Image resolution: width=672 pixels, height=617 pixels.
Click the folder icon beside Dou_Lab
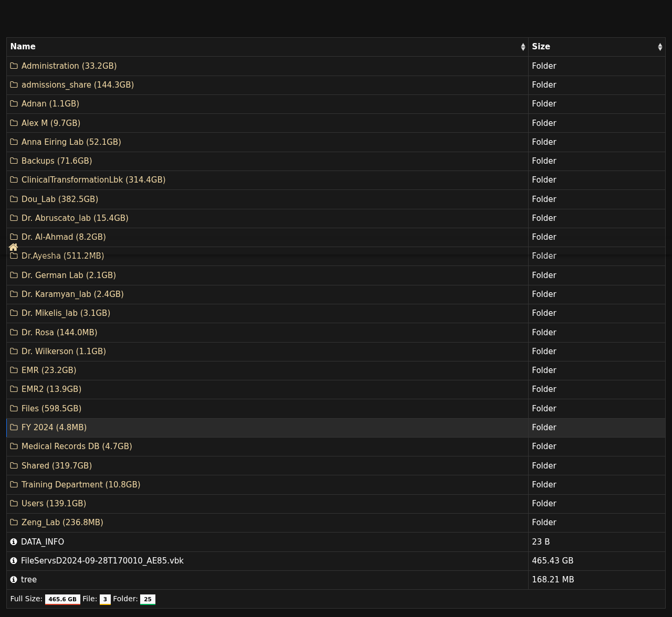tap(14, 199)
